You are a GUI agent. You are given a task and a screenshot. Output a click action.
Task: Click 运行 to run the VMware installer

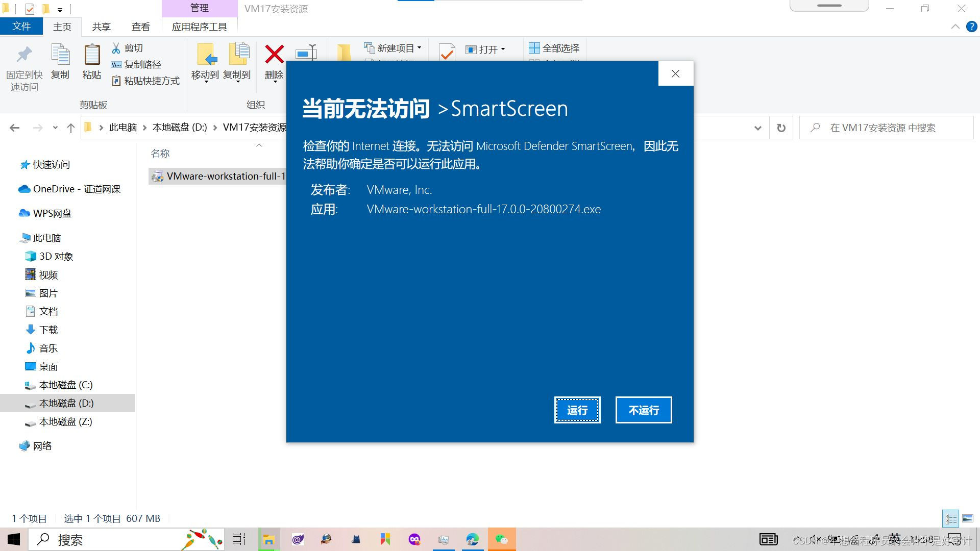click(x=577, y=410)
